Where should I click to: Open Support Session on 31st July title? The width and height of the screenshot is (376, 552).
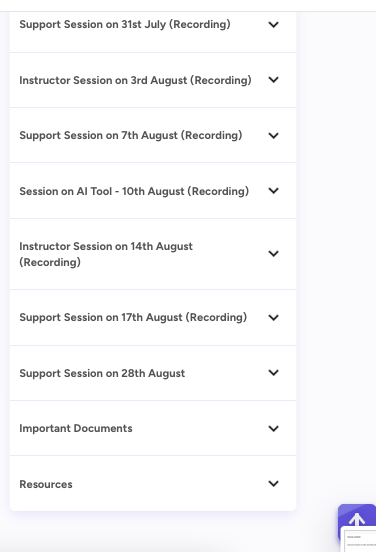pos(125,24)
